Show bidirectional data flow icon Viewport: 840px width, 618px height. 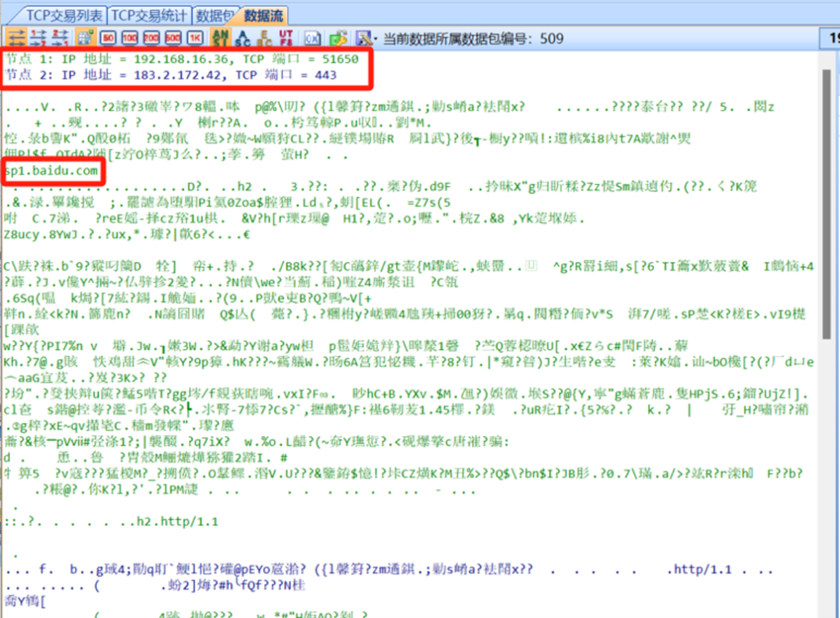(16, 38)
